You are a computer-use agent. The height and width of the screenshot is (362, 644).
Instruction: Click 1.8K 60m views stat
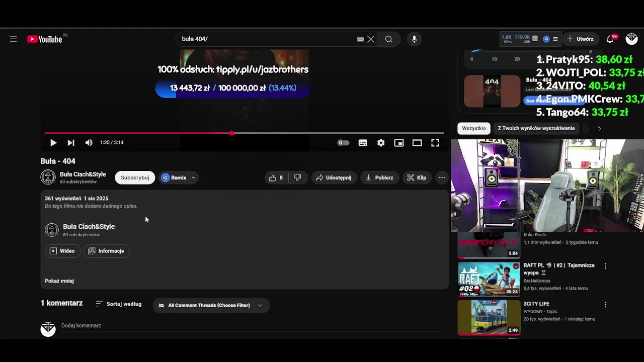[x=507, y=39]
